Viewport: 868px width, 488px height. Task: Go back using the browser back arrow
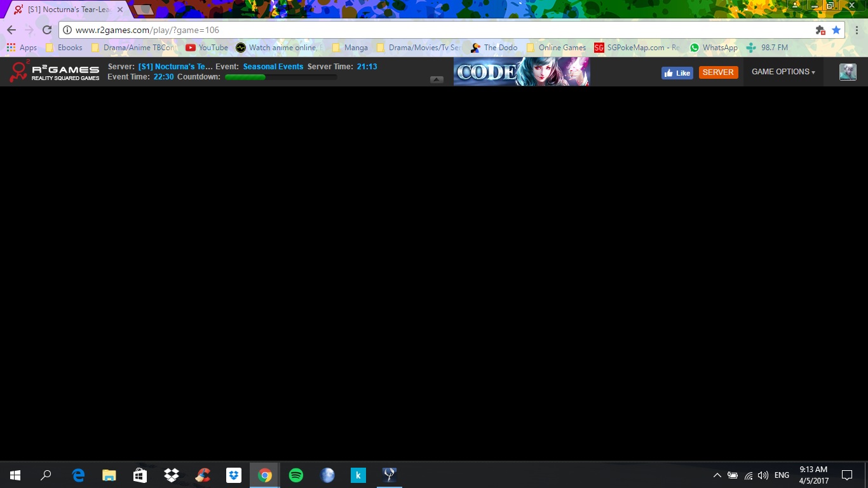(x=11, y=30)
